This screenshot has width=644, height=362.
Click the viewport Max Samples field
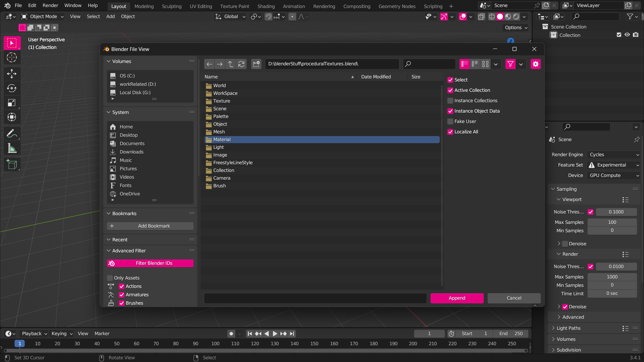click(x=612, y=222)
